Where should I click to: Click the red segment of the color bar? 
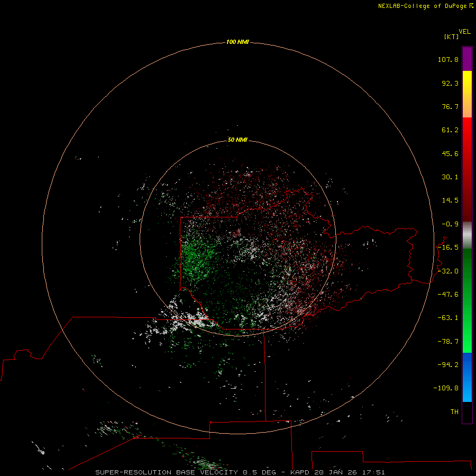(467, 169)
